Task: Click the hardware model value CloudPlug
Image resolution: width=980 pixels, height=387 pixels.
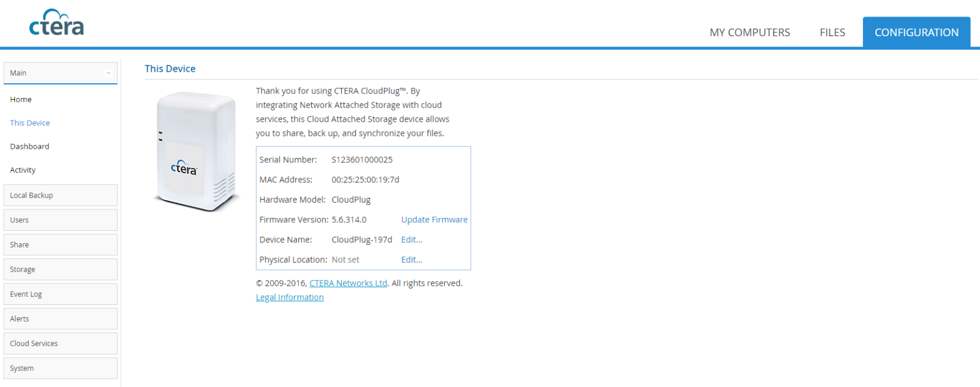Action: pyautogui.click(x=351, y=200)
